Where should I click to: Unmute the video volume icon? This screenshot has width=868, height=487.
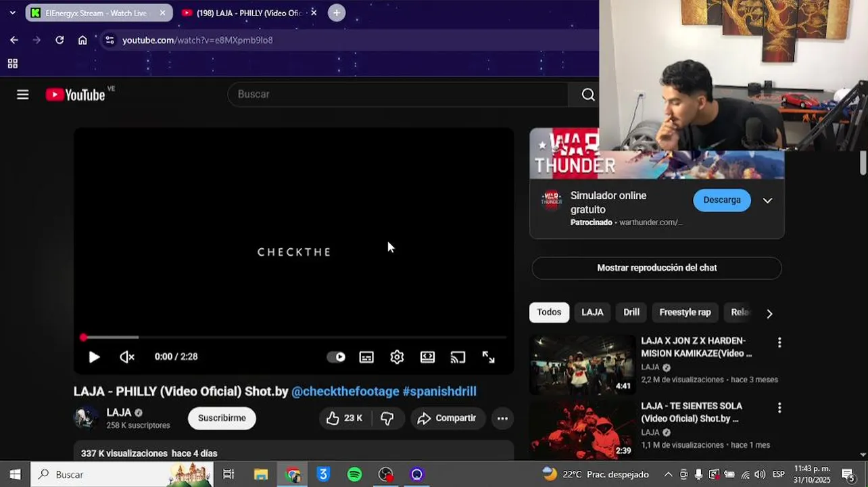point(127,357)
